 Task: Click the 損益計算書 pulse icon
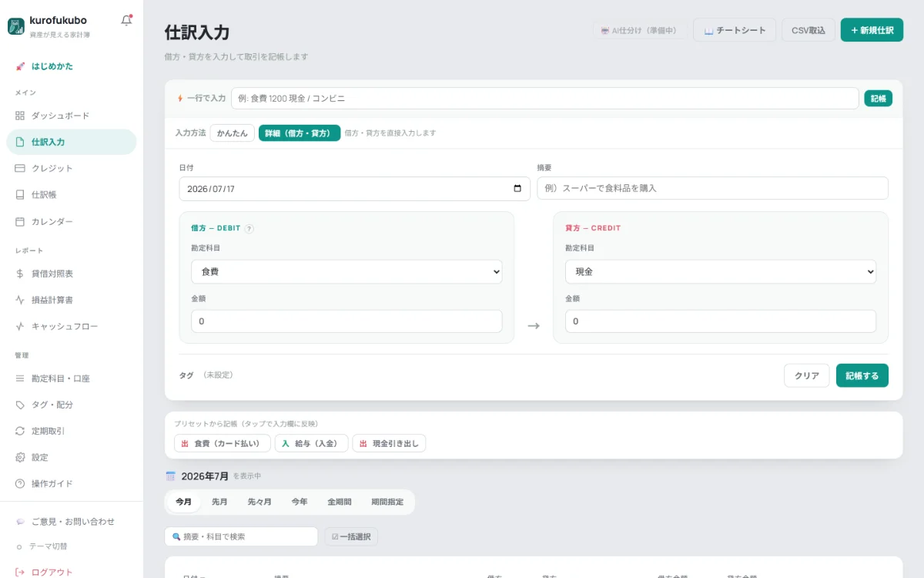(x=20, y=300)
